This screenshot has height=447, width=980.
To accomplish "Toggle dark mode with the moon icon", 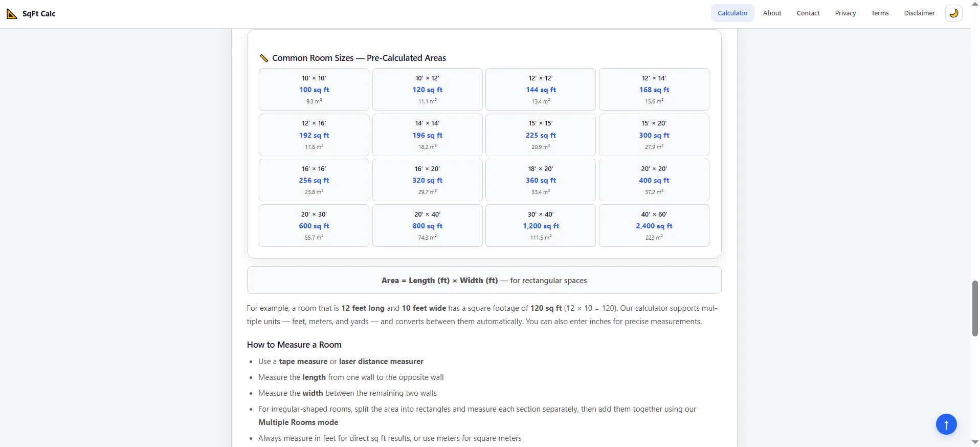I will point(953,13).
